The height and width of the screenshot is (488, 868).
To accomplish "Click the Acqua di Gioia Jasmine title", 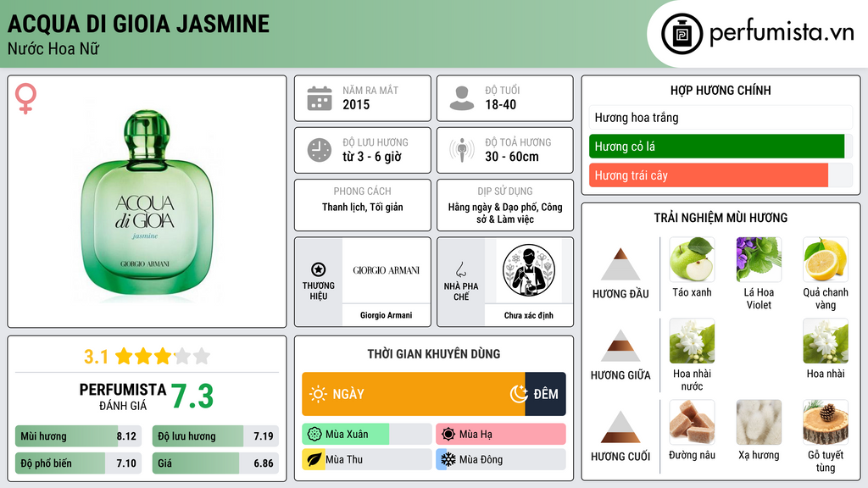I will click(x=138, y=24).
